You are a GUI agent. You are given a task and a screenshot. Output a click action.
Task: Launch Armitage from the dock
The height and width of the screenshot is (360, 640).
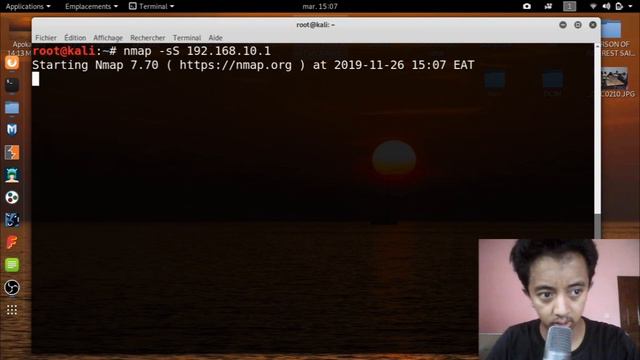(12, 175)
